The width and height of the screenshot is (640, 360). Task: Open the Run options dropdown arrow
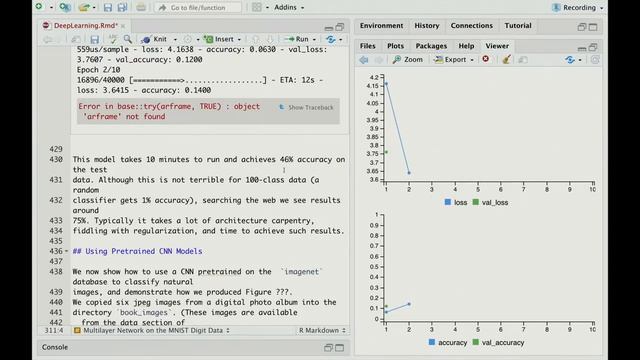pos(314,40)
